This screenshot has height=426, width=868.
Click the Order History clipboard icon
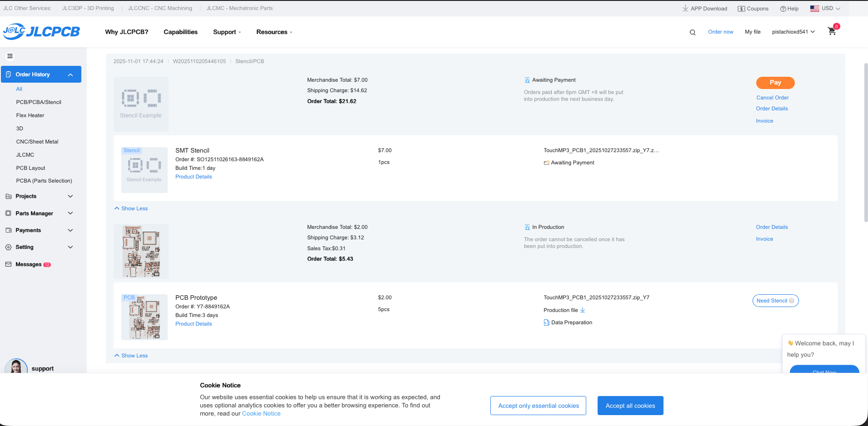9,74
